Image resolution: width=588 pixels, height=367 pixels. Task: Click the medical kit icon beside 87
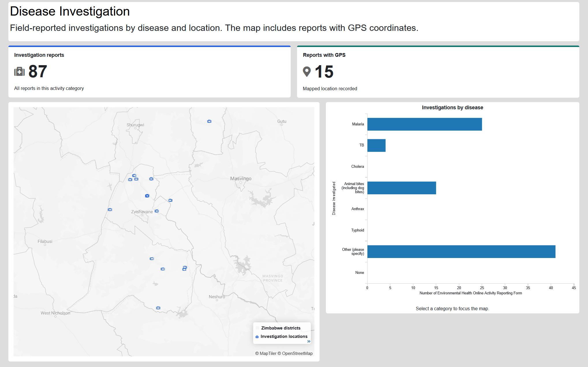click(x=19, y=71)
